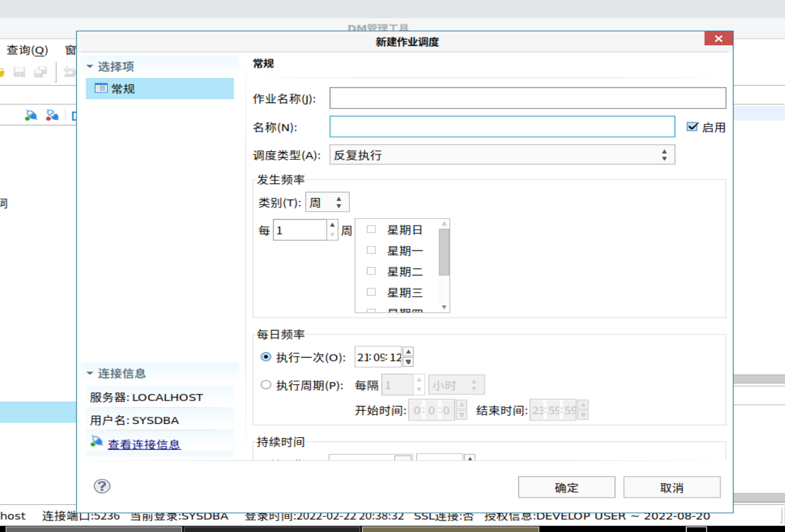Check the 星期一 checkbox
This screenshot has width=785, height=532.
click(371, 250)
